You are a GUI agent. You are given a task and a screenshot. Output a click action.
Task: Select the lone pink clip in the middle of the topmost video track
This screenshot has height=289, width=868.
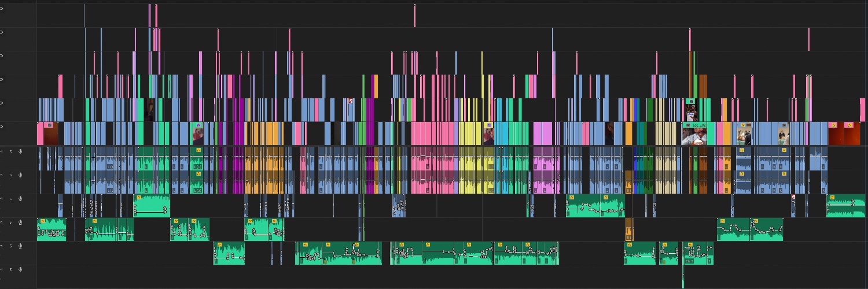click(x=415, y=15)
